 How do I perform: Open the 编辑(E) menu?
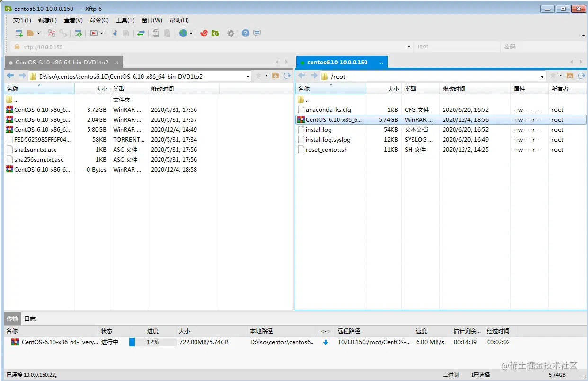point(47,20)
